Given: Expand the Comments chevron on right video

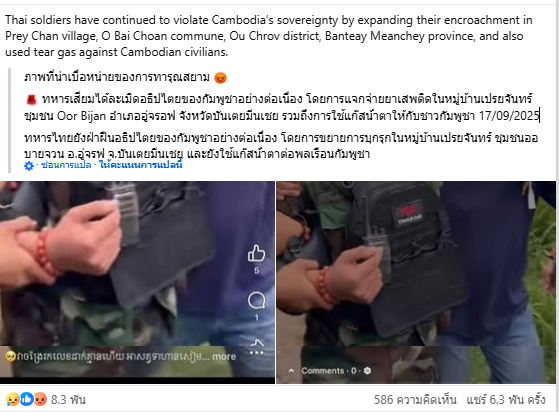Looking at the screenshot, I should [x=291, y=371].
